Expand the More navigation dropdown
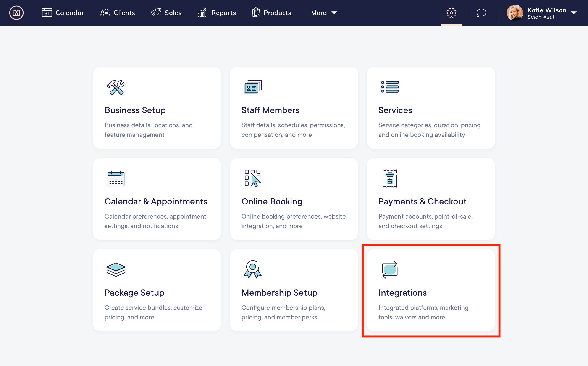588x366 pixels. pos(324,13)
